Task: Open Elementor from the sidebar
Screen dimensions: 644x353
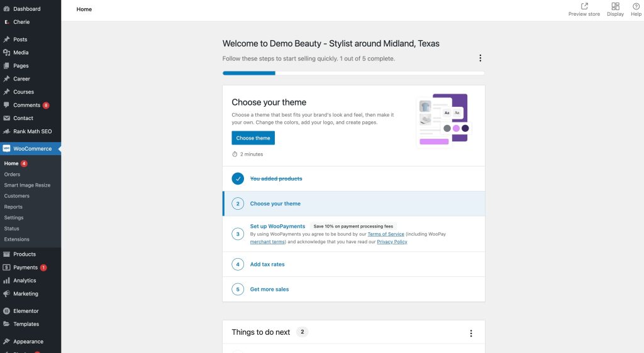Action: 26,311
